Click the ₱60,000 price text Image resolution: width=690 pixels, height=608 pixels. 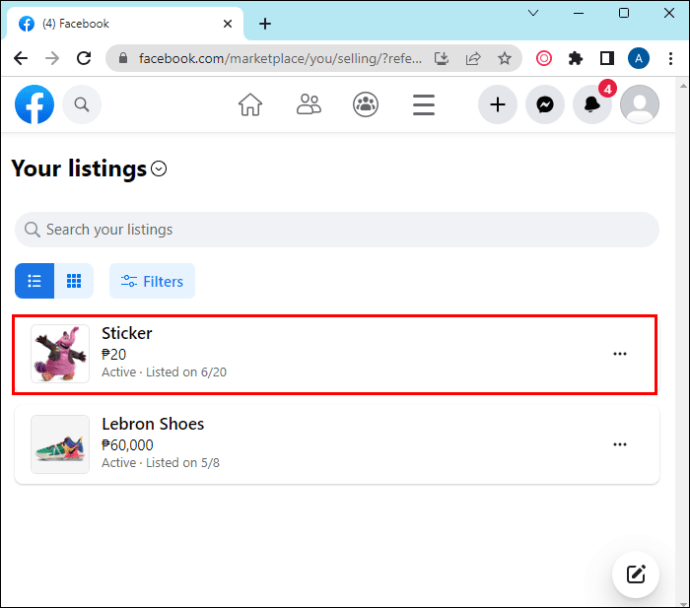[x=127, y=445]
